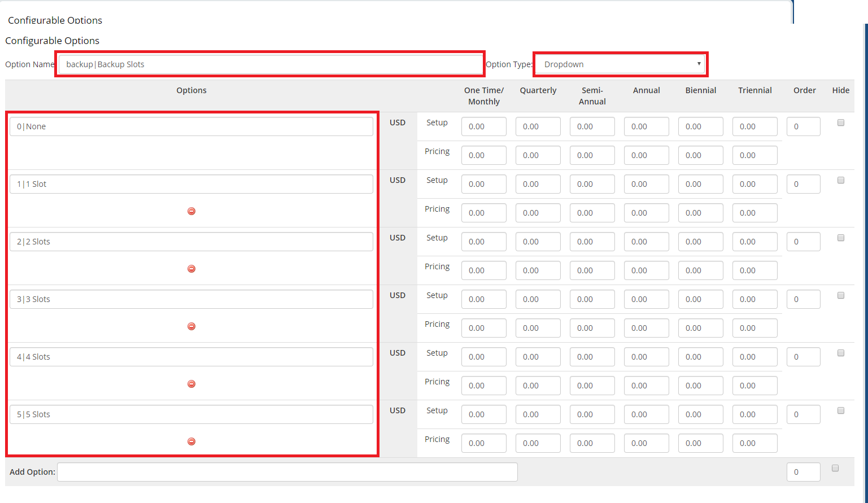Click the '0|None' option name field
Viewport: 868px width, 503px height.
coord(191,126)
